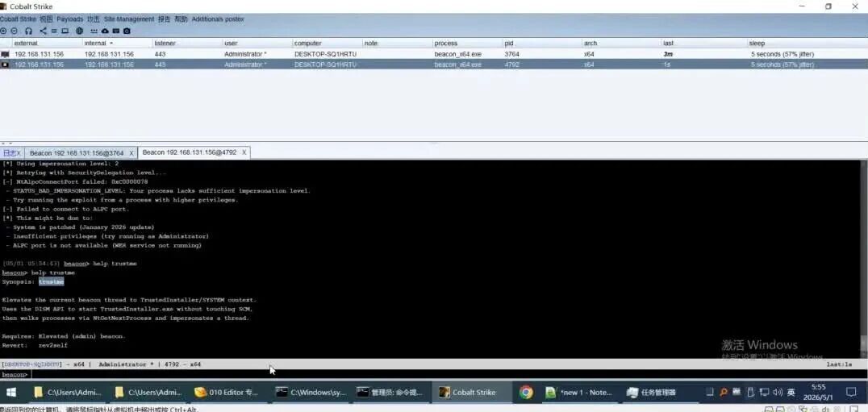Sort by the pid column header
The width and height of the screenshot is (868, 412).
(542, 44)
